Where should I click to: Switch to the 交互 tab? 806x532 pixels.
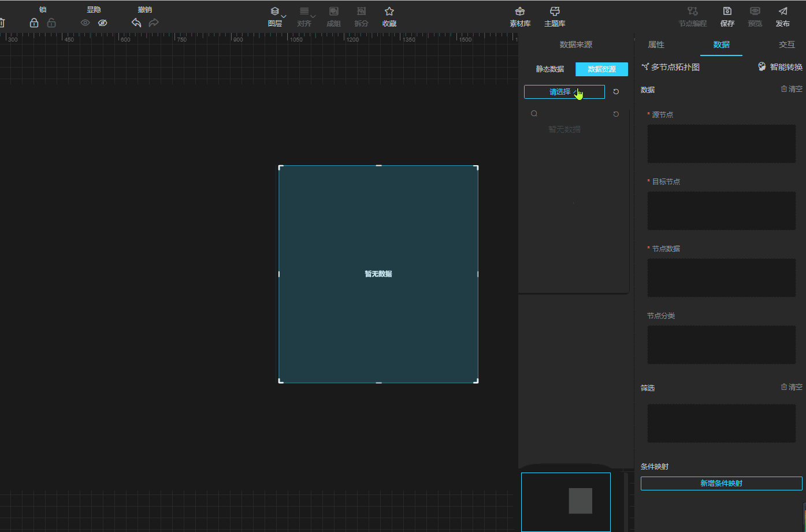point(787,44)
